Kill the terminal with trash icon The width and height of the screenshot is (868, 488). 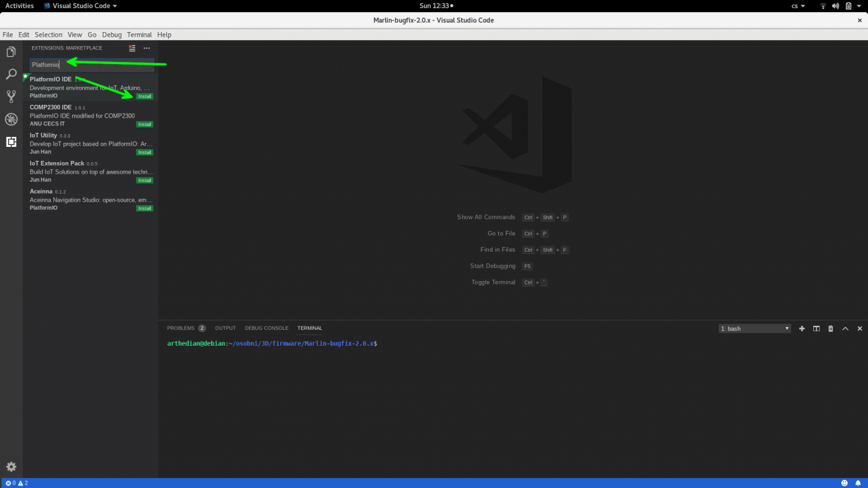click(831, 328)
